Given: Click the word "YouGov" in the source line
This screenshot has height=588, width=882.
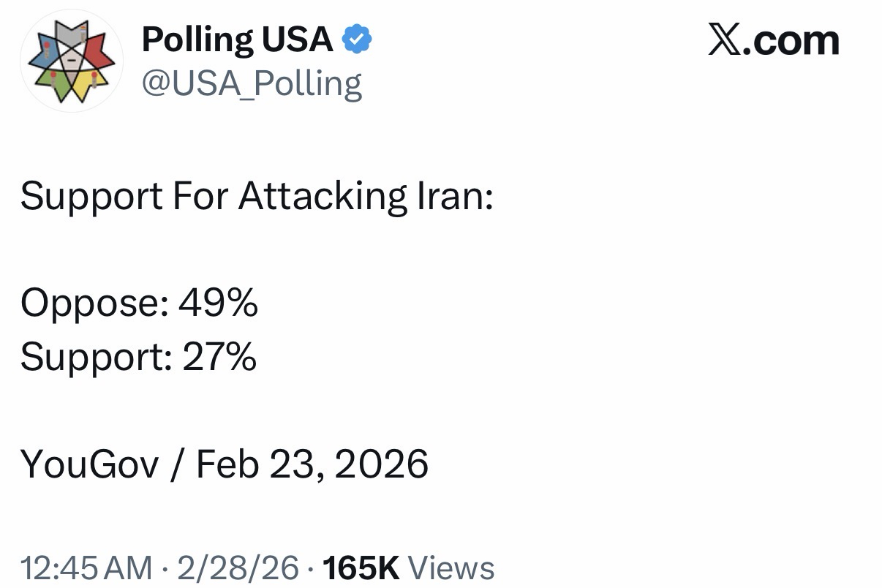Looking at the screenshot, I should pyautogui.click(x=89, y=464).
